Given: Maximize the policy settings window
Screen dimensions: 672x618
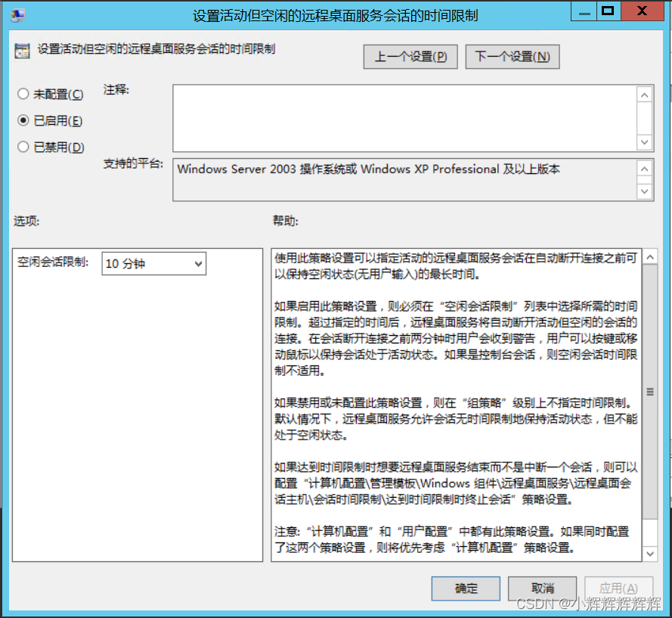Looking at the screenshot, I should [609, 11].
